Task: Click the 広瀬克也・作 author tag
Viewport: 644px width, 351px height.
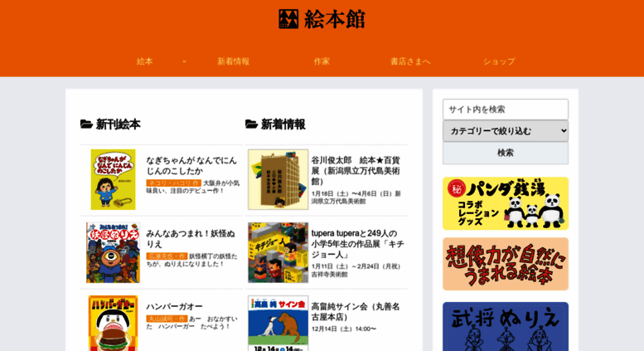Action: click(x=167, y=256)
